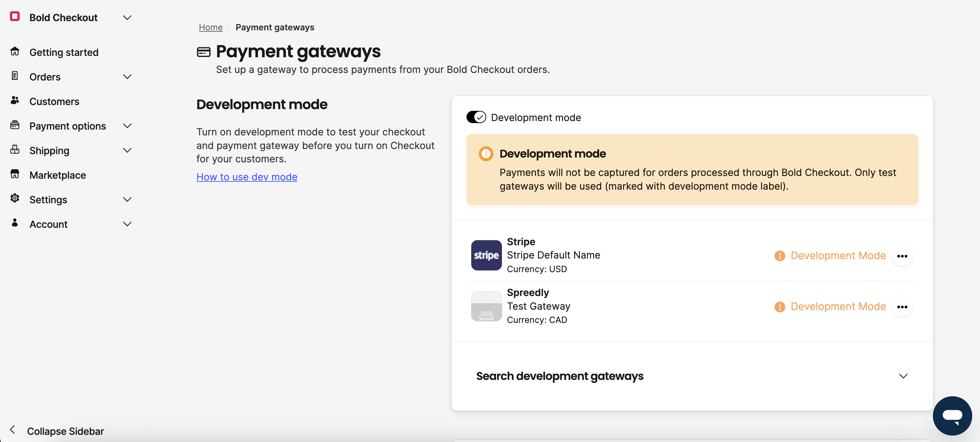Go to Home via breadcrumb
Image resolution: width=980 pixels, height=442 pixels.
pos(210,27)
